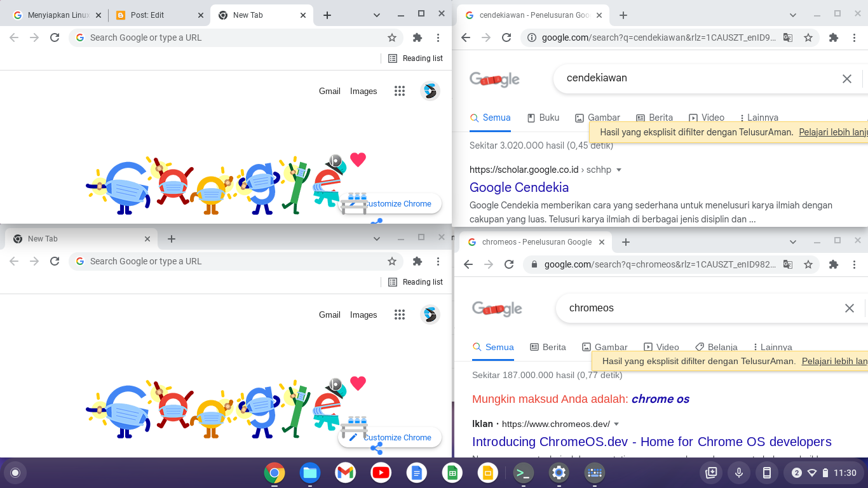Open tab search chevron in top-left window

377,15
